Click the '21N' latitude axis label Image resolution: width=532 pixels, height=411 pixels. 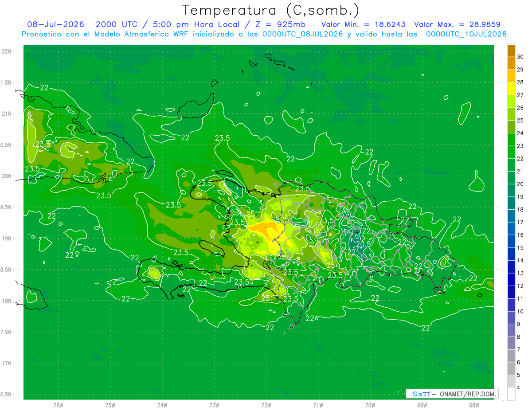pyautogui.click(x=7, y=114)
